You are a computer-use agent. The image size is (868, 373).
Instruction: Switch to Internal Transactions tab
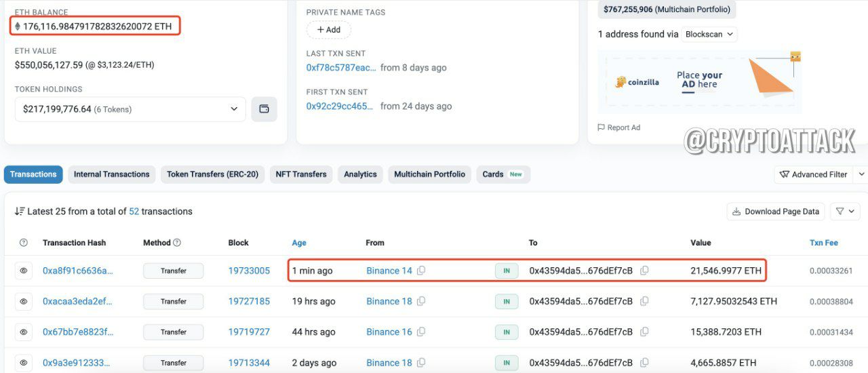(112, 174)
